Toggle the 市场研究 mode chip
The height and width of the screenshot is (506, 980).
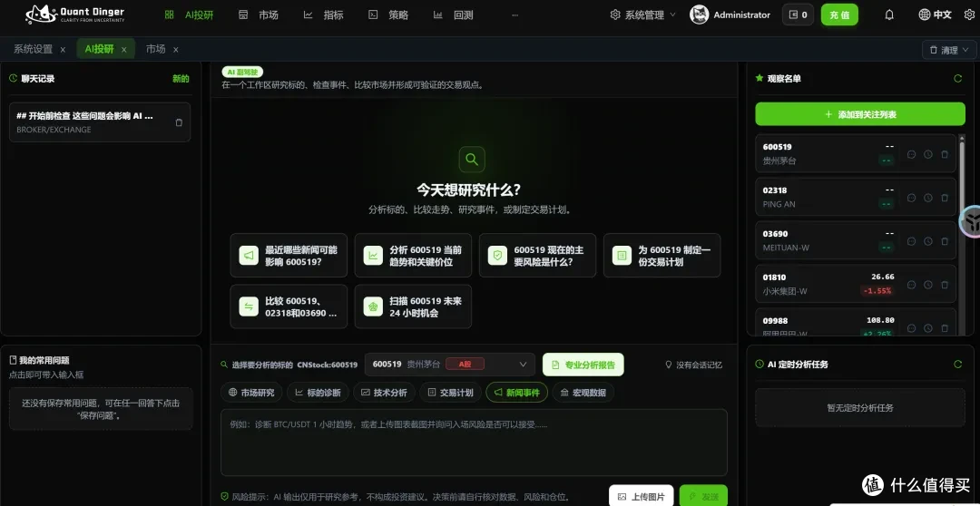click(x=251, y=393)
